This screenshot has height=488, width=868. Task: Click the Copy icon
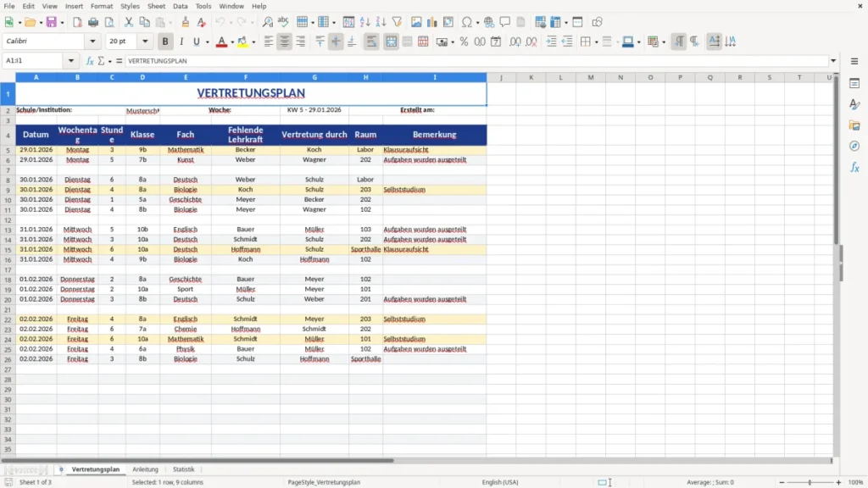pyautogui.click(x=144, y=22)
